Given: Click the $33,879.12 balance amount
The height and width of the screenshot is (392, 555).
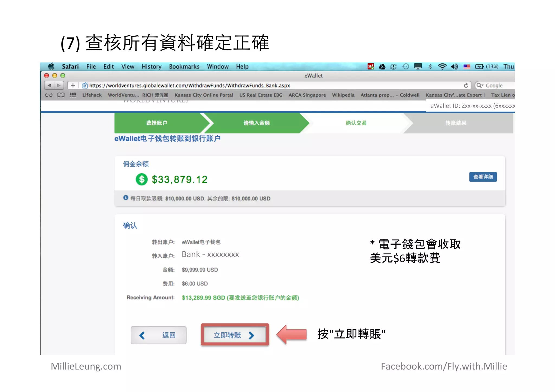Looking at the screenshot, I should 179,180.
